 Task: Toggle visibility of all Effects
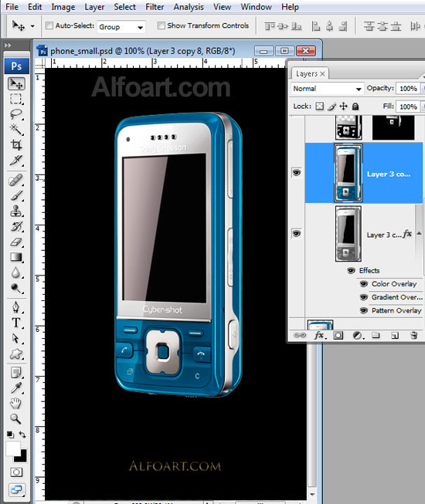coord(351,270)
